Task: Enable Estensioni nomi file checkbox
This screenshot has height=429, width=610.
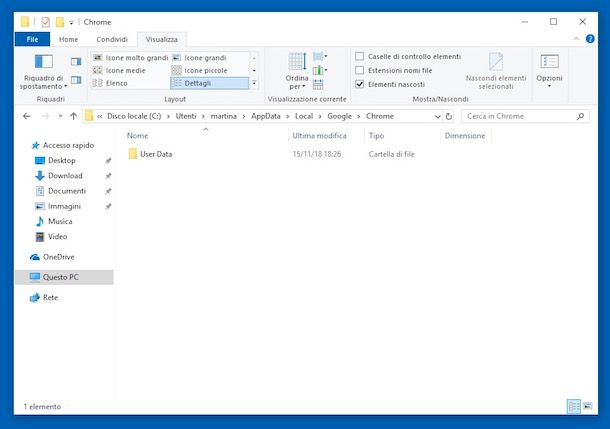Action: (x=360, y=70)
